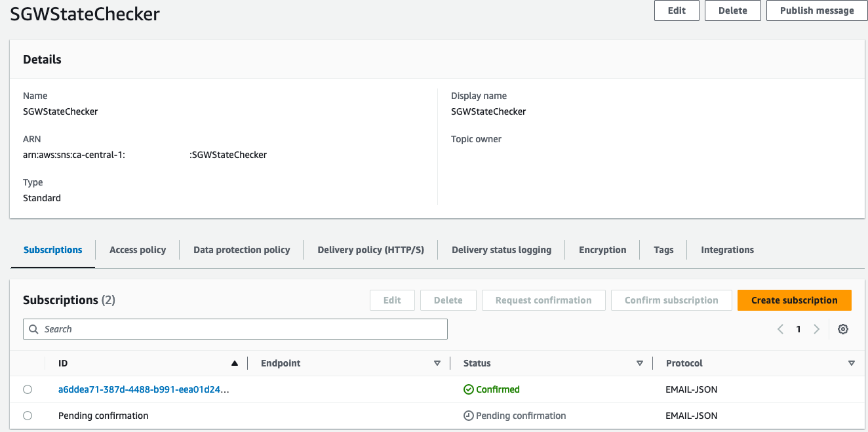Open the Delivery status logging tab
The height and width of the screenshot is (432, 868).
coord(502,249)
